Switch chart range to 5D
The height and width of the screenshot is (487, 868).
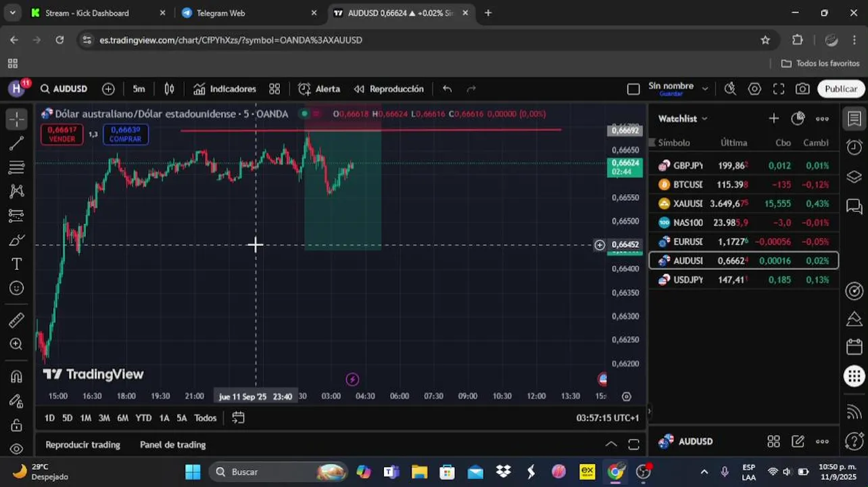[68, 418]
